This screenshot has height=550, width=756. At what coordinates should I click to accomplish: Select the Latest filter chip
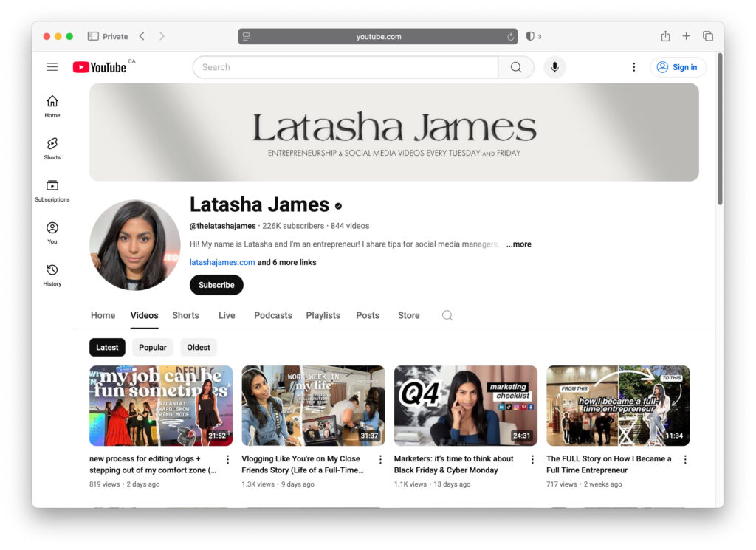[107, 347]
